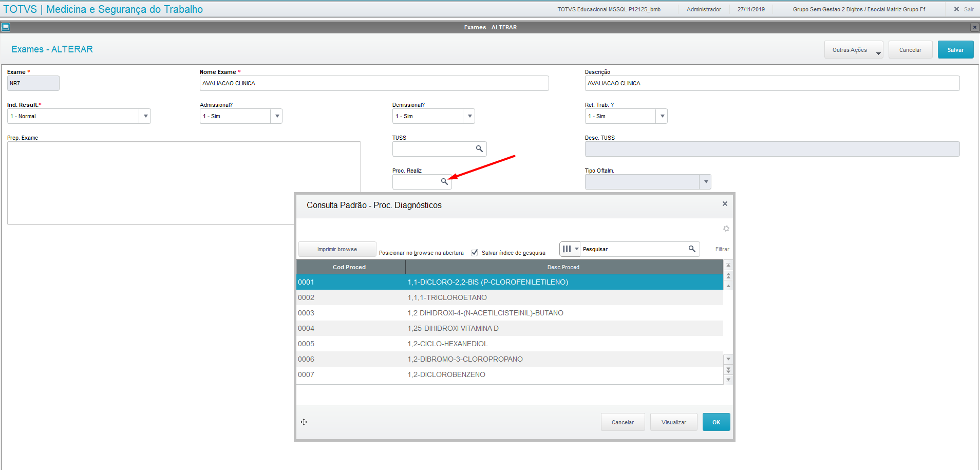The width and height of the screenshot is (980, 470).
Task: Click the TUSS field lookup magnifier
Action: tap(479, 148)
